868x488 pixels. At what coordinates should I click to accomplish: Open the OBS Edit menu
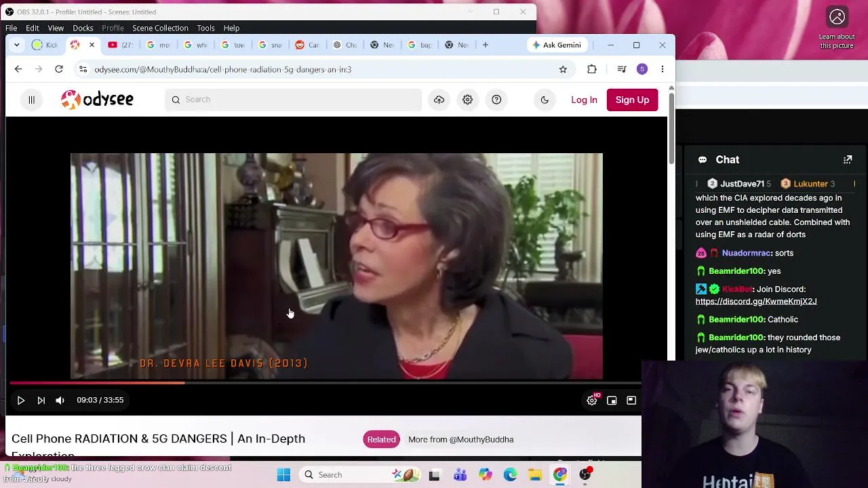point(32,28)
